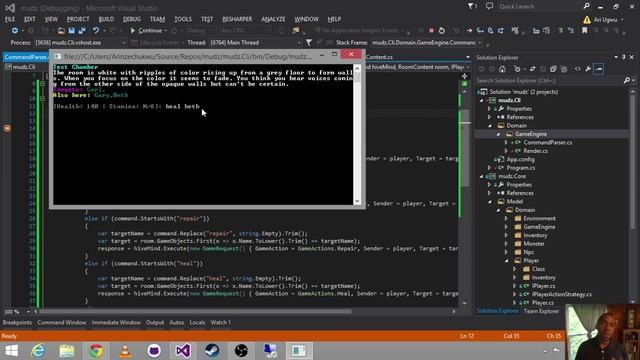Toggle Preview Selected Items in Solution Explorer
This screenshot has width=640, height=360.
tap(598, 69)
